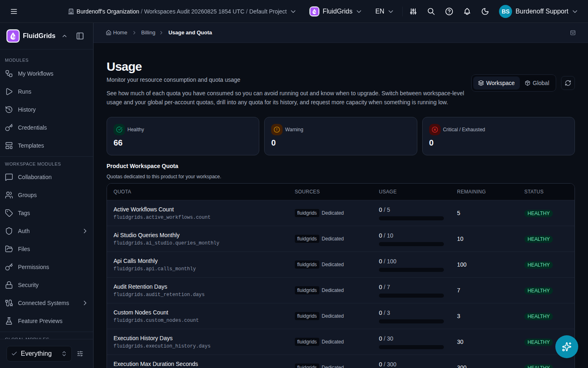Click the QUOTA column header
588x368 pixels.
point(122,192)
